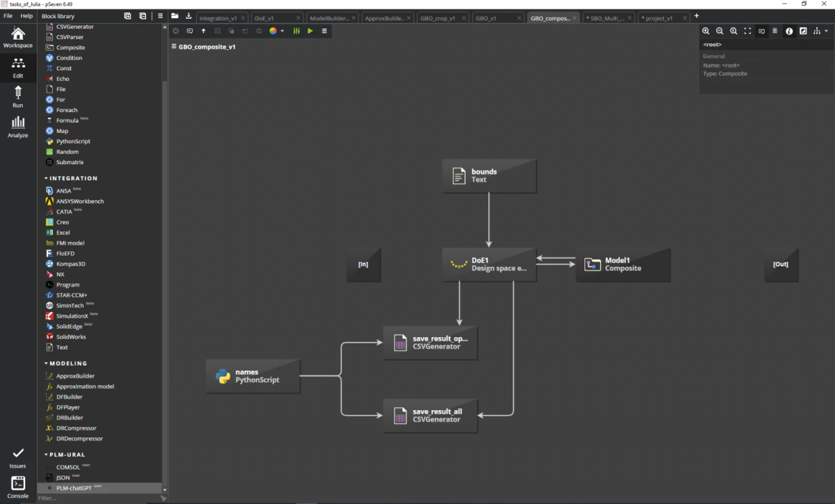Collapse the INTEGRATION group
835x504 pixels.
72,179
